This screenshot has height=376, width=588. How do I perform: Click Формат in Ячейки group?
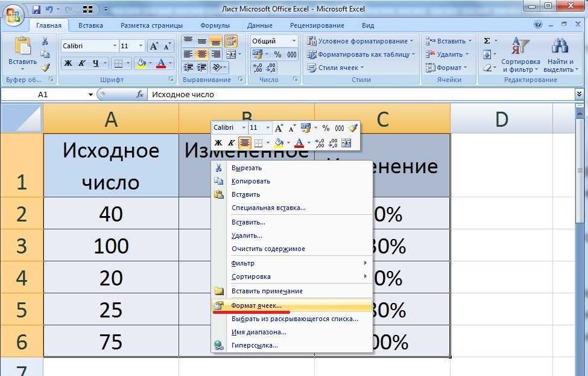[x=446, y=68]
